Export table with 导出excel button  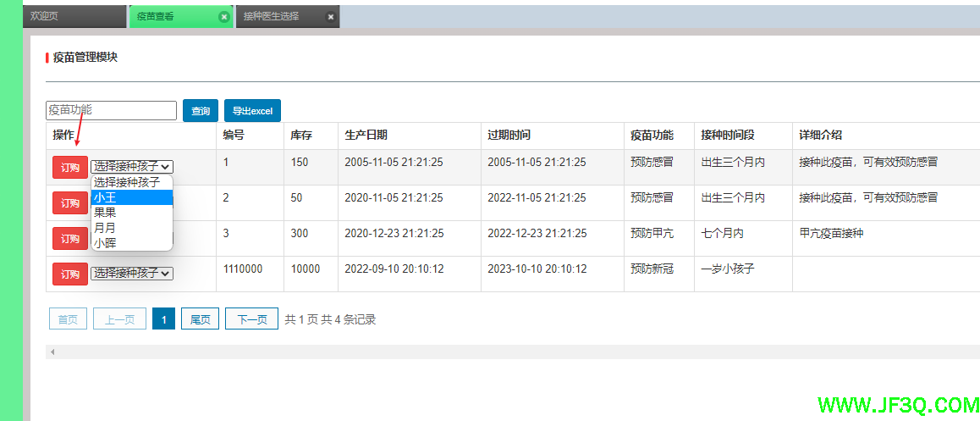click(x=252, y=111)
